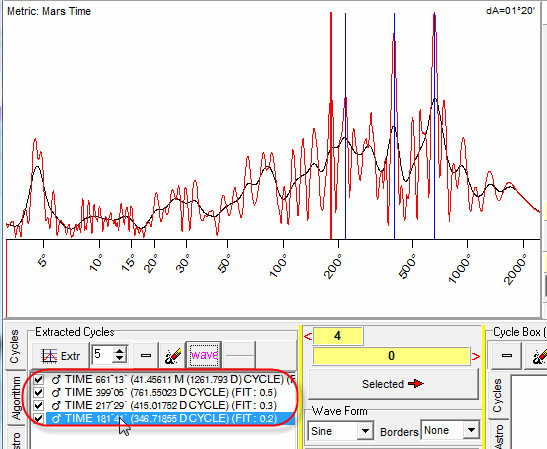Click the yellow field showing 4
This screenshot has height=449, width=547.
[338, 336]
